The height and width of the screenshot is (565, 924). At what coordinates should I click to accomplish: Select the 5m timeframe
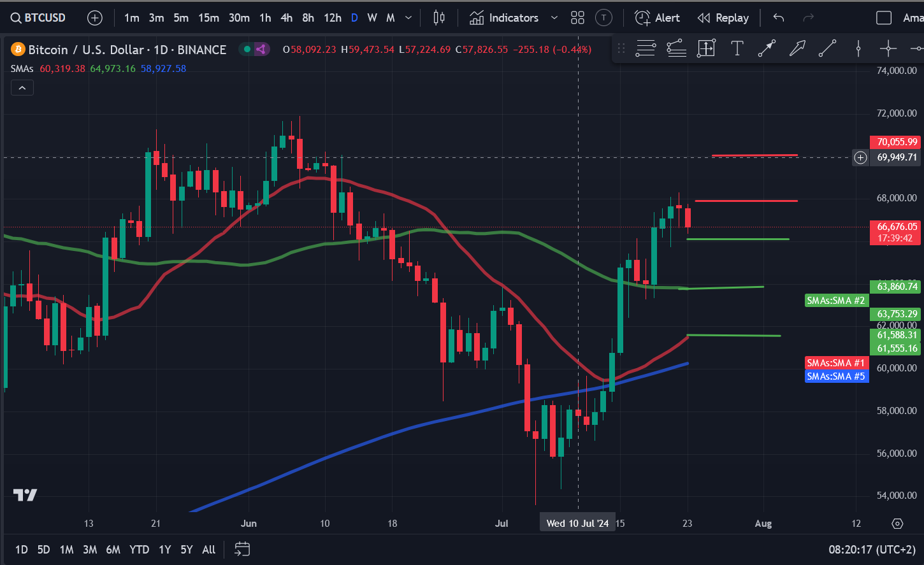(181, 18)
